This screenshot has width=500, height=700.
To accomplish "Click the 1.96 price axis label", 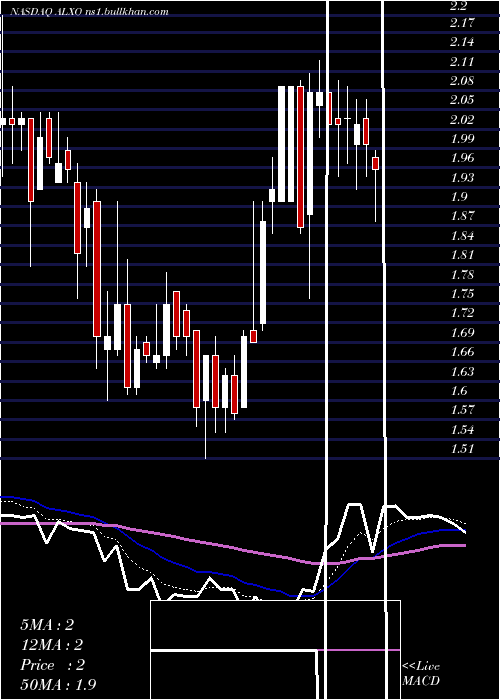I will [462, 158].
